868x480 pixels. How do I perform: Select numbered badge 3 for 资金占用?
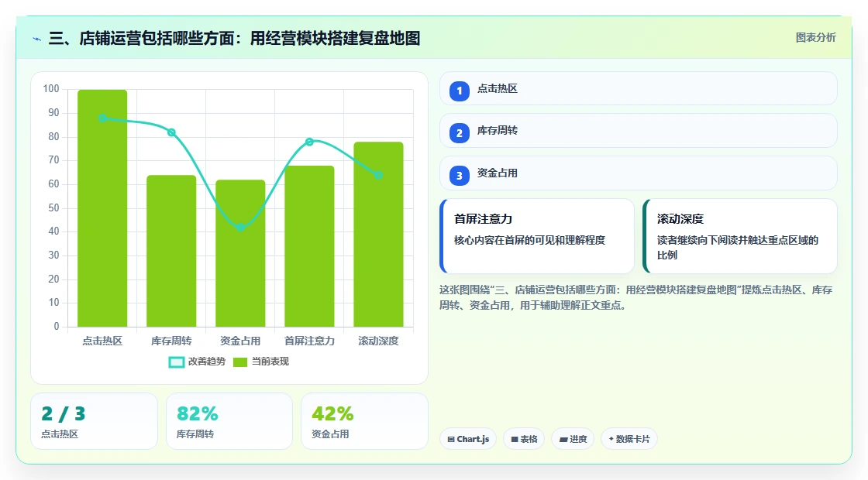pos(459,175)
